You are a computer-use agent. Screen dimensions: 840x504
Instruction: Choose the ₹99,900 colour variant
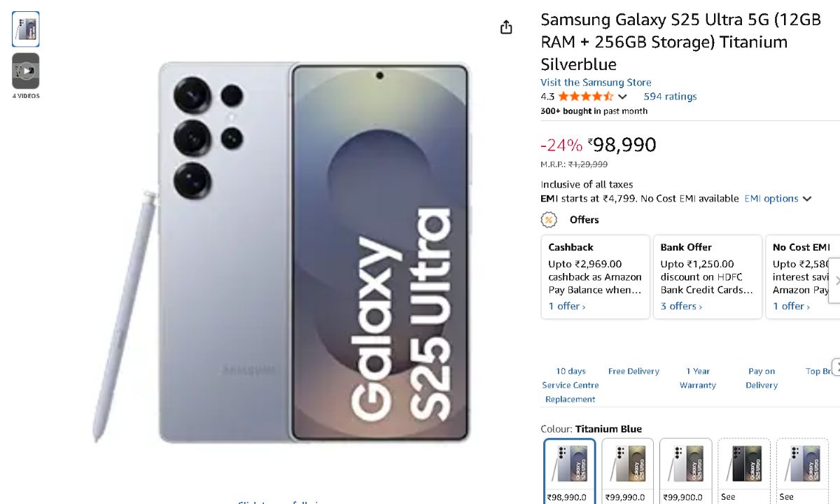point(686,470)
